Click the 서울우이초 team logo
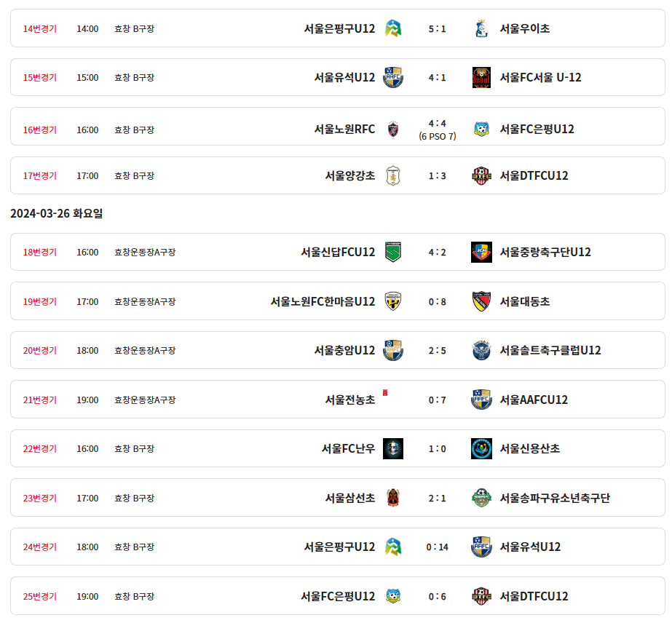The image size is (672, 623). point(481,28)
